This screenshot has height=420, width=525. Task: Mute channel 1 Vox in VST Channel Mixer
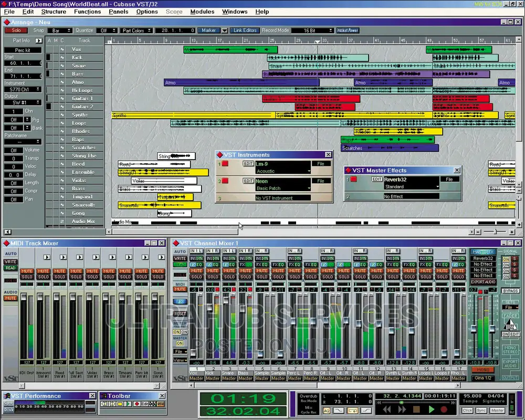click(x=196, y=271)
